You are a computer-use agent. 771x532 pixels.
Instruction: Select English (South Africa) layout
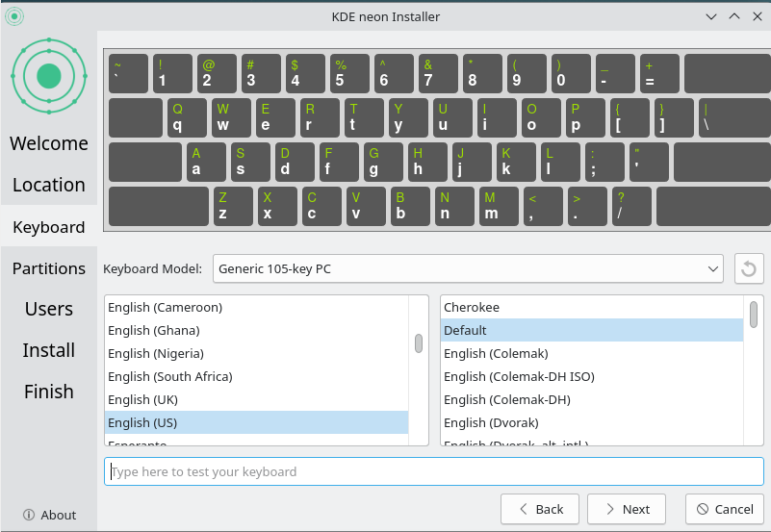coord(256,377)
